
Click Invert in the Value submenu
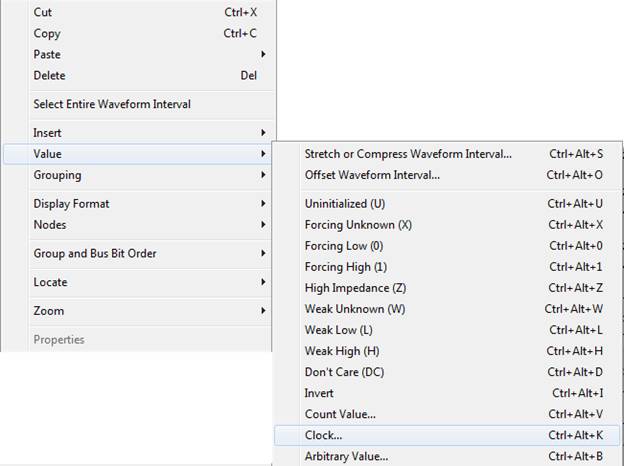(319, 393)
